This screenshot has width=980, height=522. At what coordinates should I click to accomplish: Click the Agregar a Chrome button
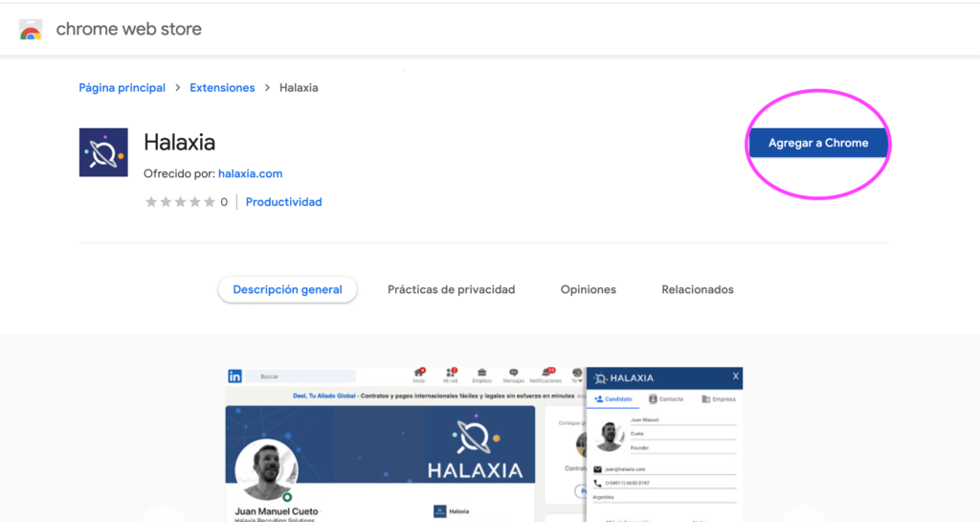tap(818, 143)
